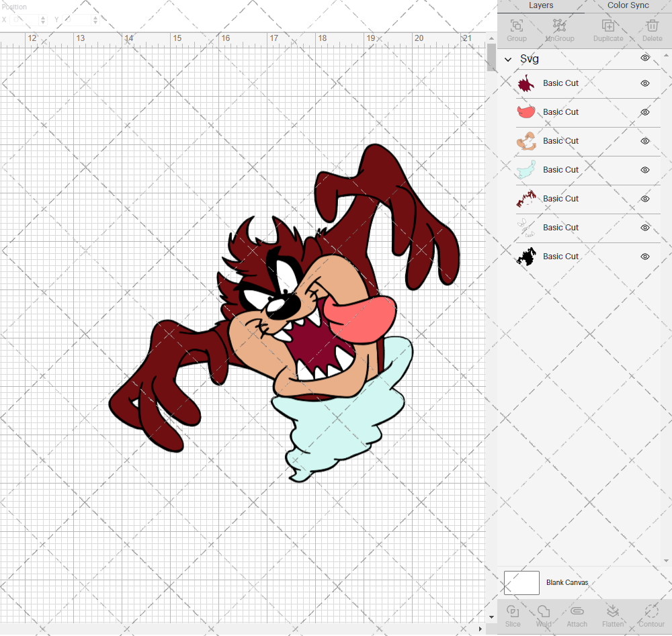Image resolution: width=672 pixels, height=636 pixels.
Task: Click canvas vertical scrollbar up arrow
Action: coord(492,38)
